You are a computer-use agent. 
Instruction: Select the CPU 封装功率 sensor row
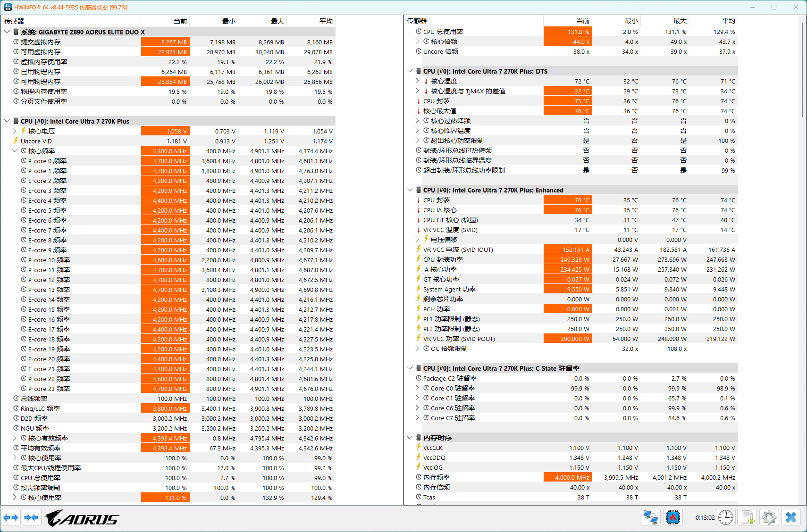tap(572, 260)
